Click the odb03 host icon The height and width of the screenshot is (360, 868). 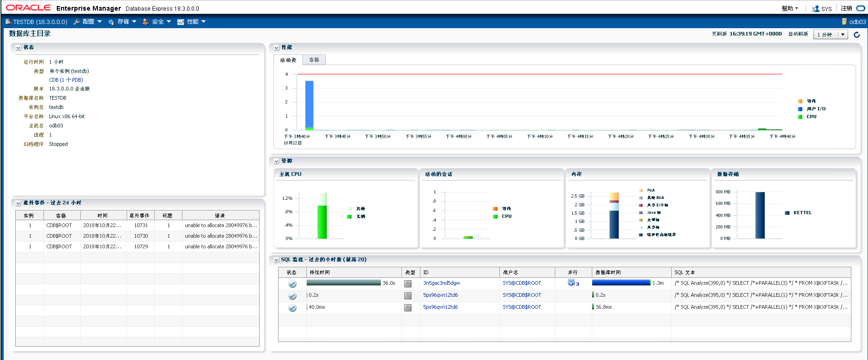844,22
